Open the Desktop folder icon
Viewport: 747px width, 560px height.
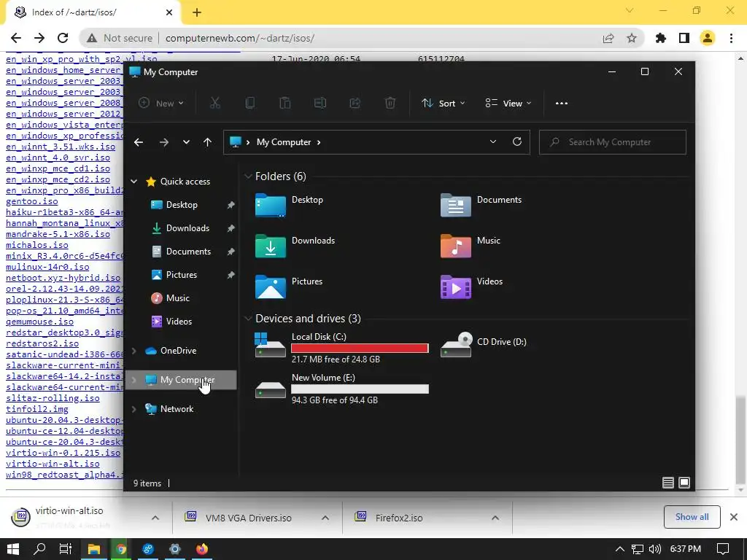point(271,205)
